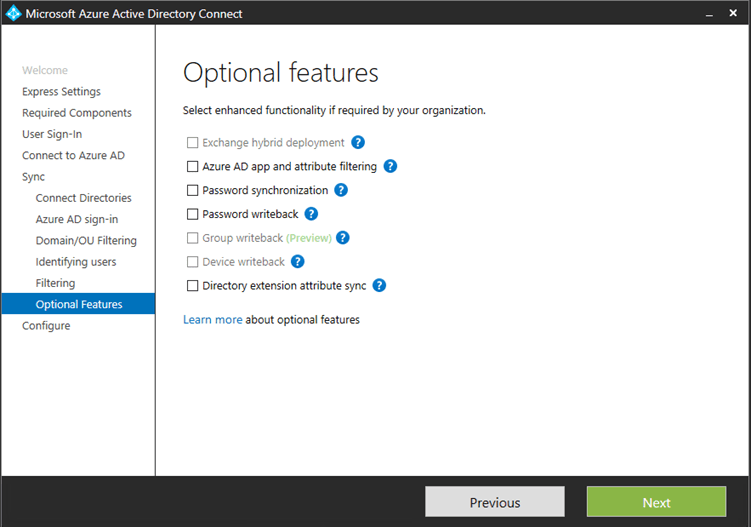This screenshot has width=751, height=527.
Task: Toggle Device writeback checkbox
Action: coord(193,262)
